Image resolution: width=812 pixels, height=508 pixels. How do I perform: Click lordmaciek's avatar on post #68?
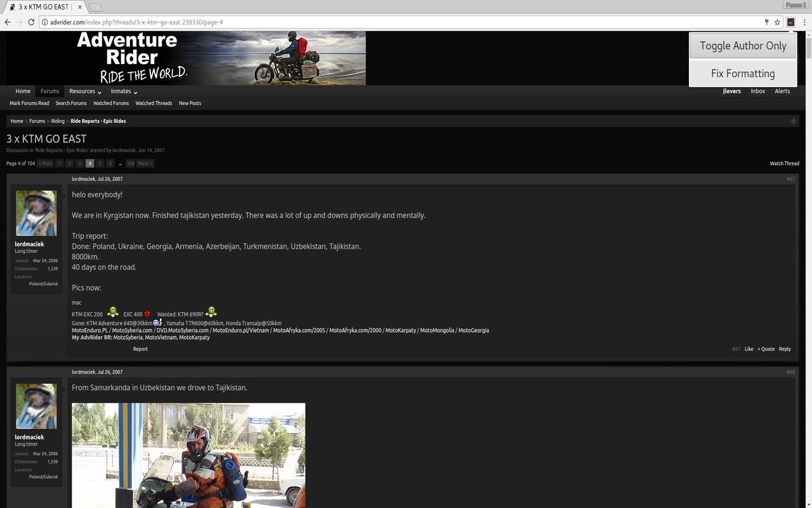coord(36,406)
